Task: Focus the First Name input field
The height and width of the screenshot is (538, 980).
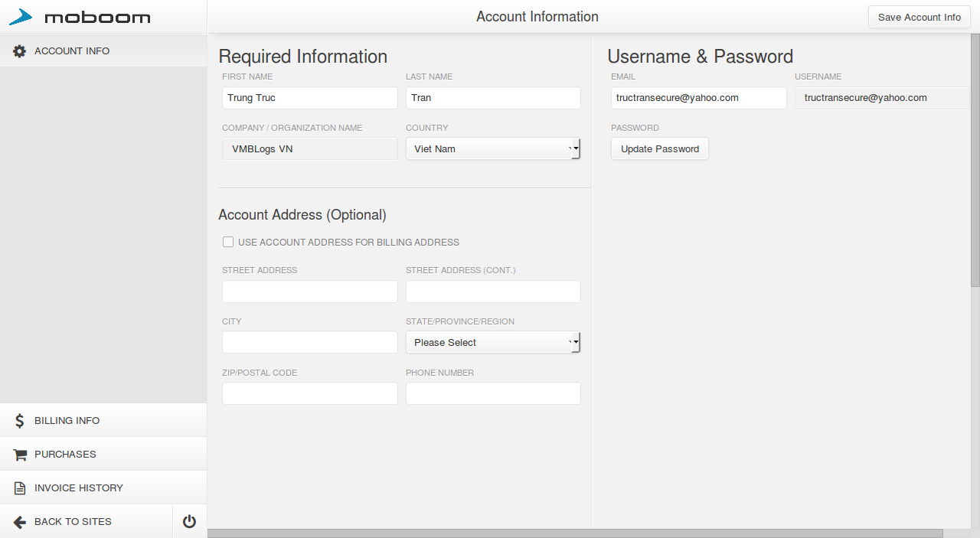Action: (x=309, y=98)
